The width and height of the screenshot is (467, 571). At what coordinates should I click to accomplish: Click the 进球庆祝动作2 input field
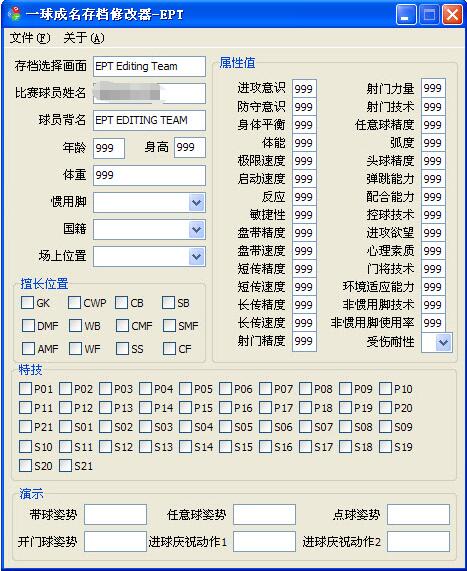(x=419, y=542)
